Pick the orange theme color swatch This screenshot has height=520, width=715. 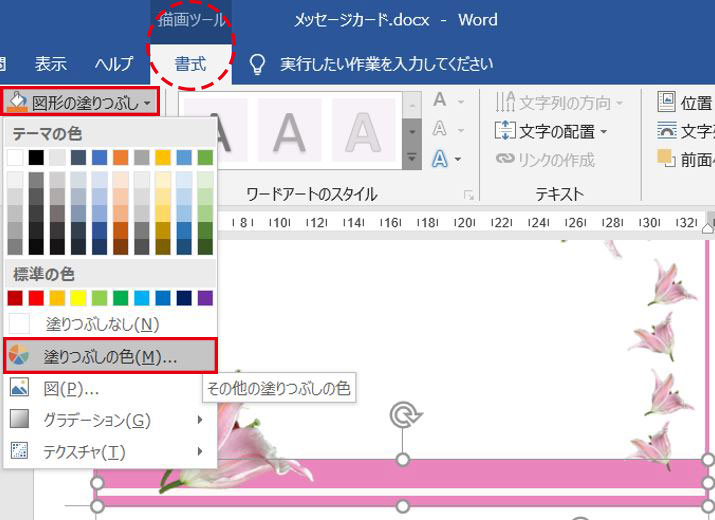click(120, 157)
